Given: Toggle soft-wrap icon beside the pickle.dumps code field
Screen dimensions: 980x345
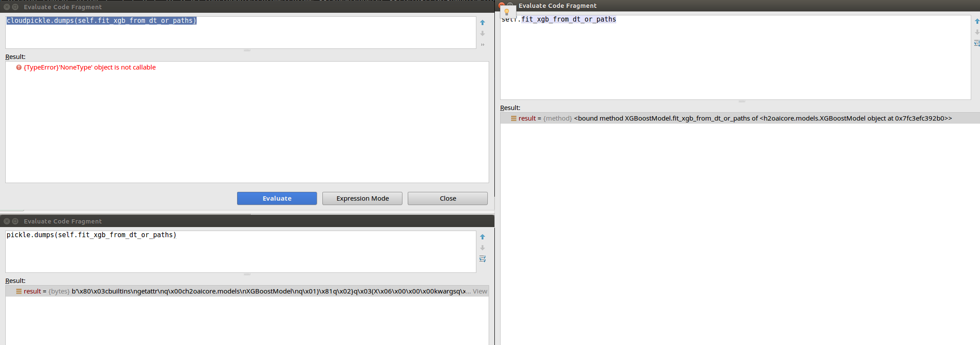Looking at the screenshot, I should click(483, 259).
